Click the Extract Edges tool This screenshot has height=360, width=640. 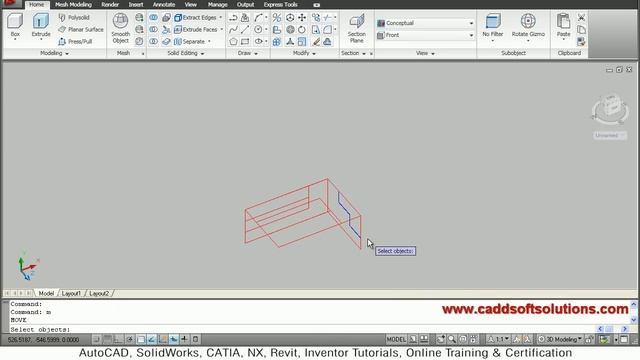[x=196, y=18]
